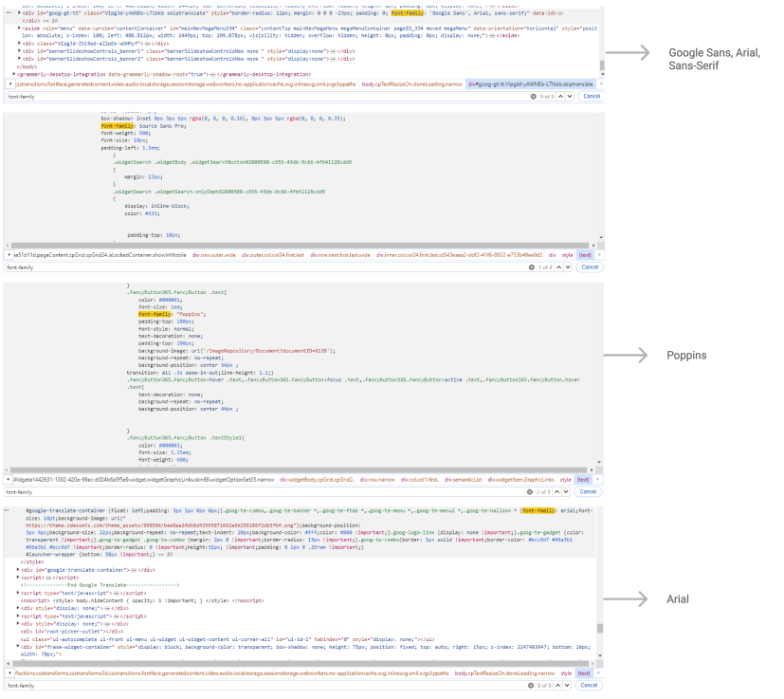
Task: Expand the google-translate-container div
Action: 19,570
